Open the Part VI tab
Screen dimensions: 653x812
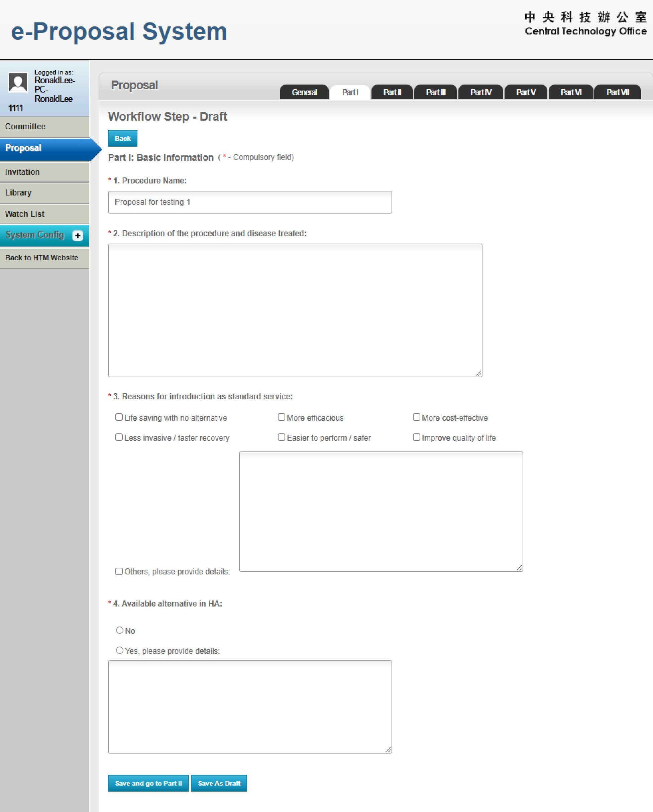click(571, 92)
